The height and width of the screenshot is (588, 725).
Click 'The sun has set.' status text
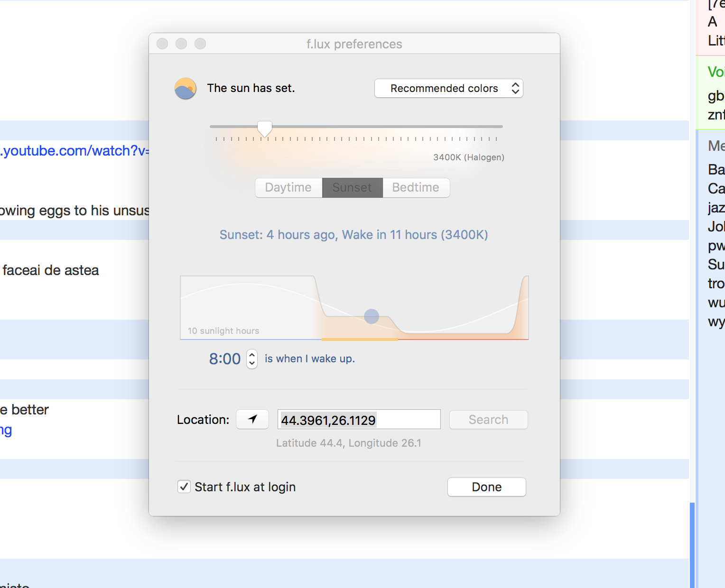tap(251, 88)
